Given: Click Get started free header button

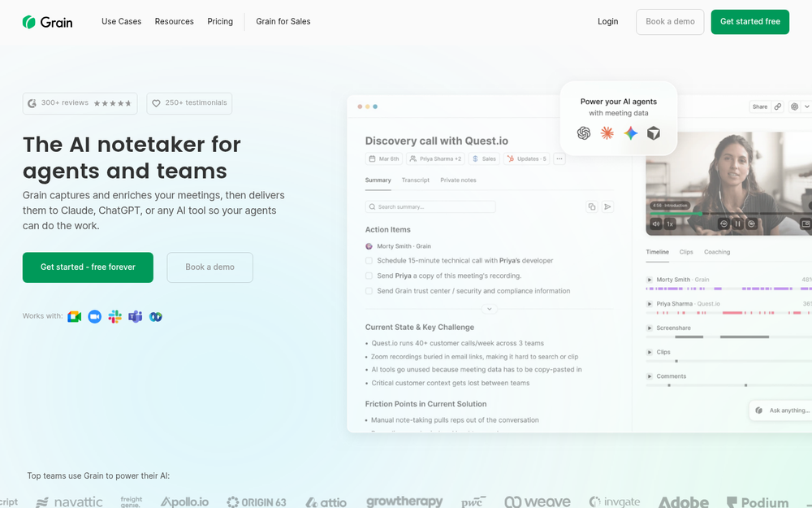Looking at the screenshot, I should click(x=749, y=22).
